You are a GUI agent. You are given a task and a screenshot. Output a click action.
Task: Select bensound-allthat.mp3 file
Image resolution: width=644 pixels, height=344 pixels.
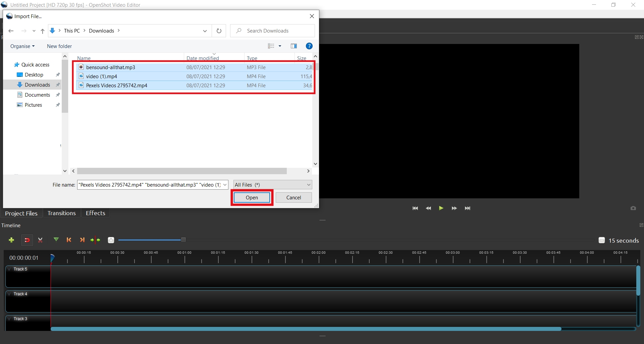194,67
